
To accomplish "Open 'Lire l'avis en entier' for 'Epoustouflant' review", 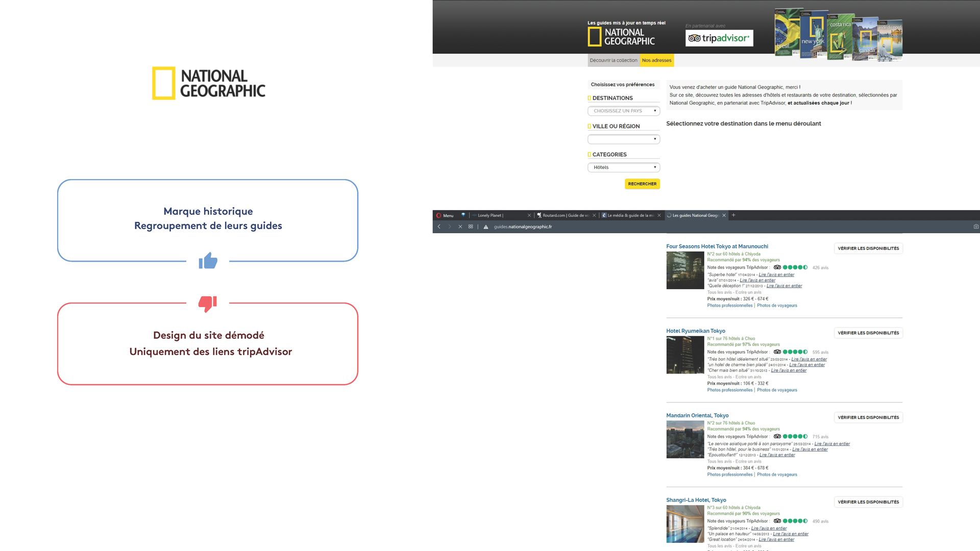I will click(x=777, y=455).
